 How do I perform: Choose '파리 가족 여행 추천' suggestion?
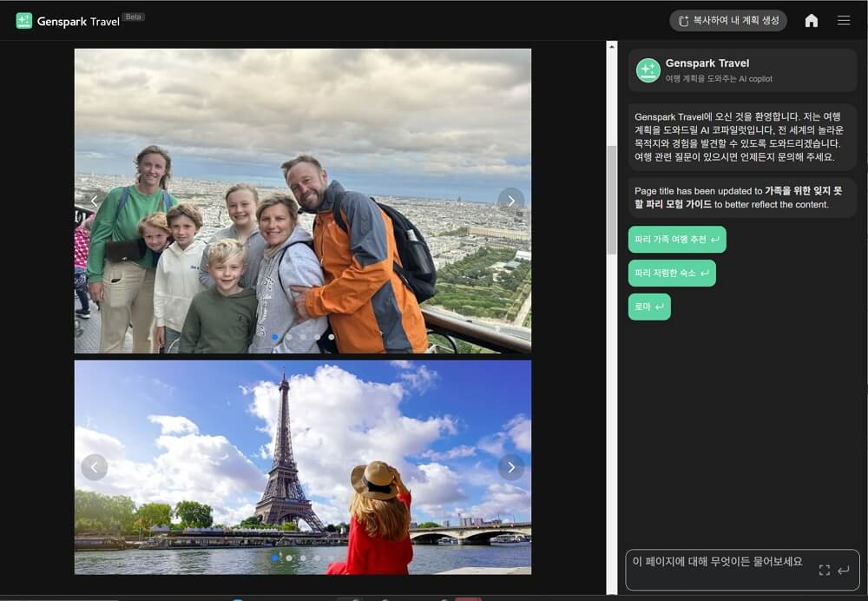(677, 239)
